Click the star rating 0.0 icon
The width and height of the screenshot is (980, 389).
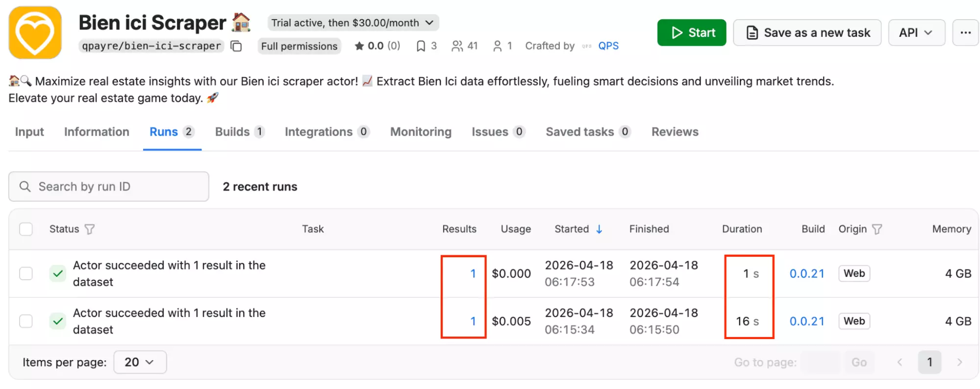pos(359,46)
